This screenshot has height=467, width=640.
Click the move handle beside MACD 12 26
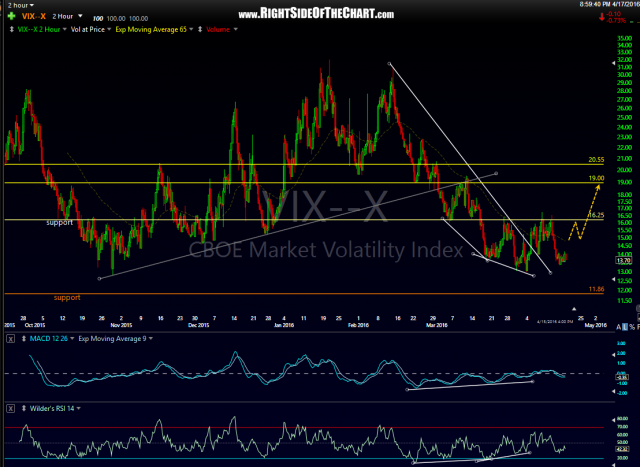(x=24, y=339)
